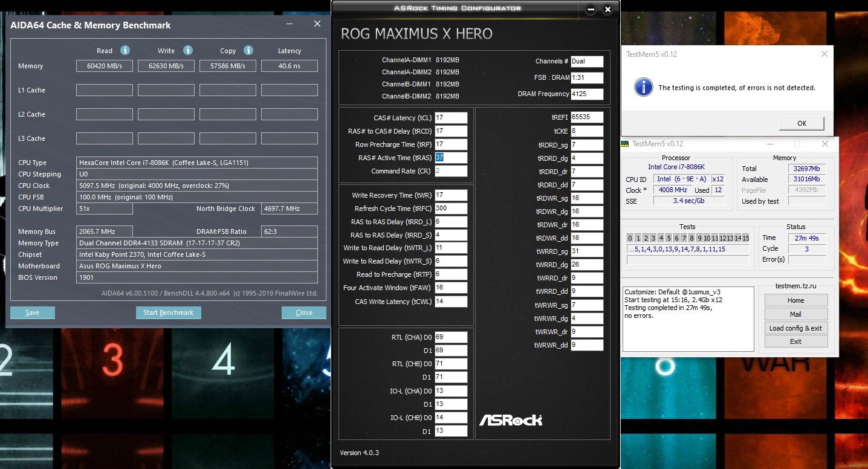
Task: Click the BIOS Version 1901 field
Action: tap(198, 277)
